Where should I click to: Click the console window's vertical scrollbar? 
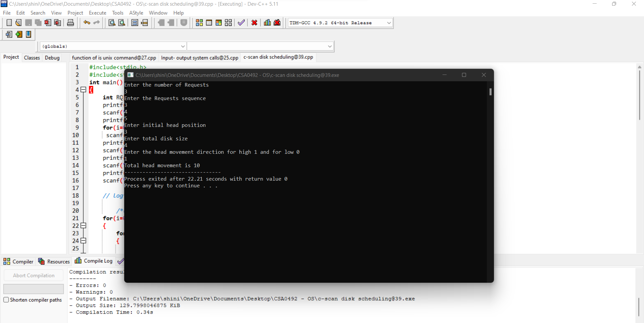[x=490, y=92]
